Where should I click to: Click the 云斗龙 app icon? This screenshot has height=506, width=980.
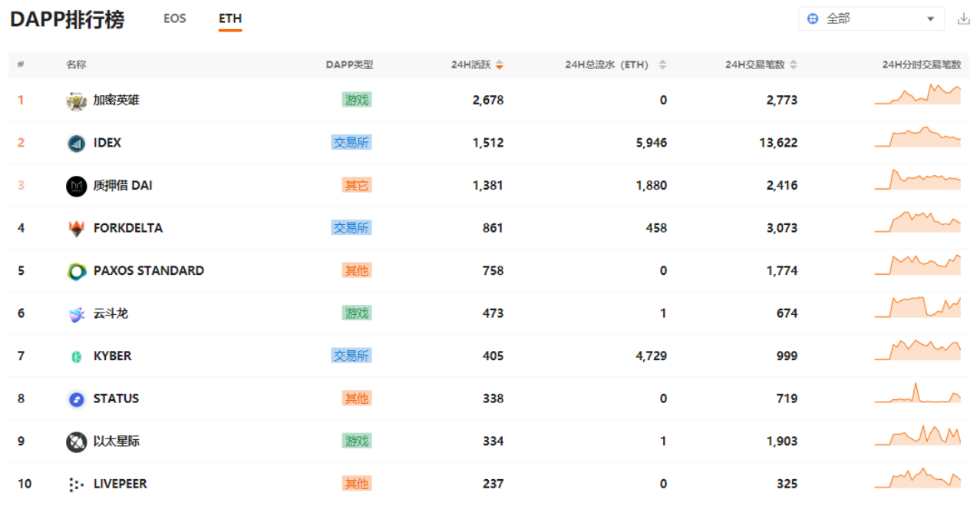(76, 313)
